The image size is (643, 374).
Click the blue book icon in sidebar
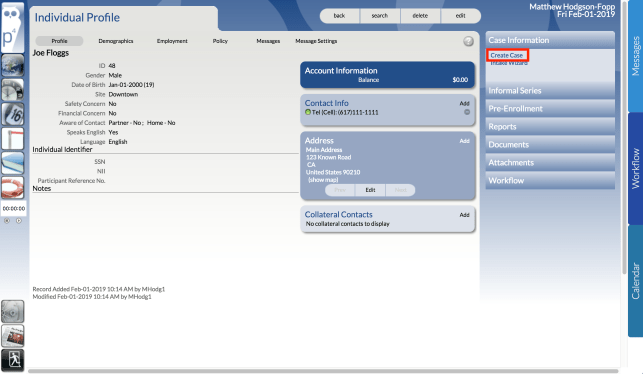pos(13,163)
